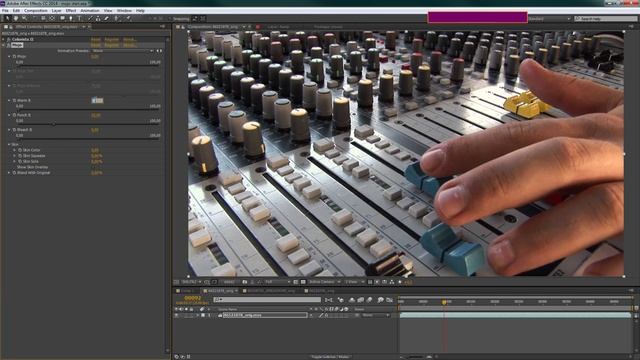Select the Type text tool
Viewport: 640px width, 360px height.
tap(80, 18)
